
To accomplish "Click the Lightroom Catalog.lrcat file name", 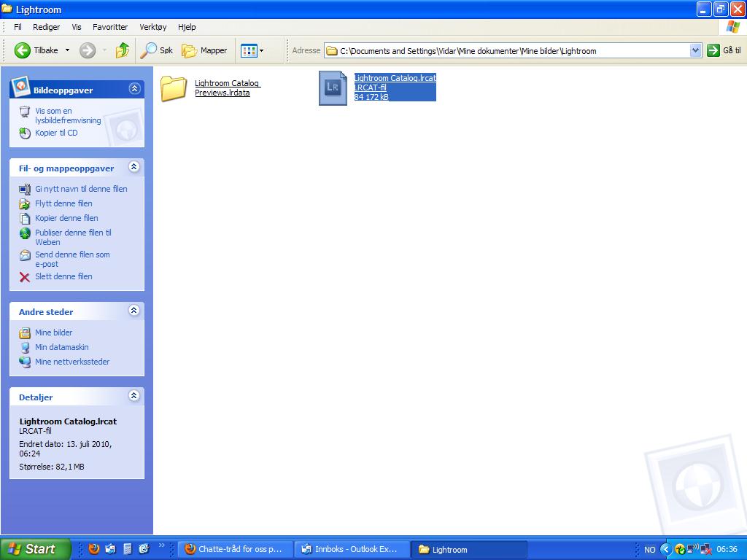I will [395, 78].
